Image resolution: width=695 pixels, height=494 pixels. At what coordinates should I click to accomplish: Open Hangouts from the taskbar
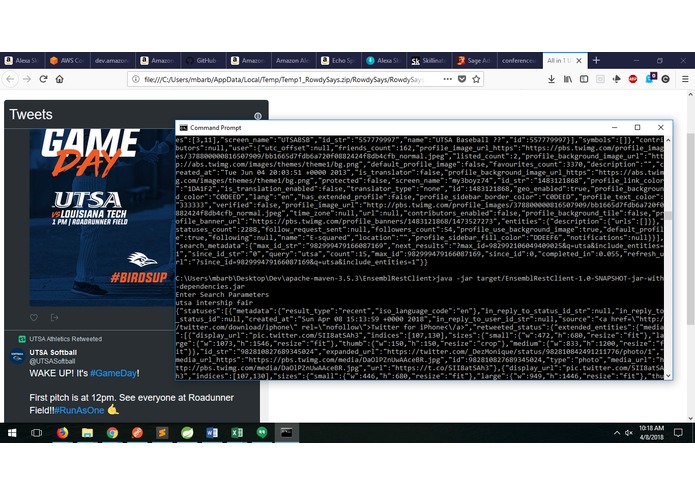[262, 432]
